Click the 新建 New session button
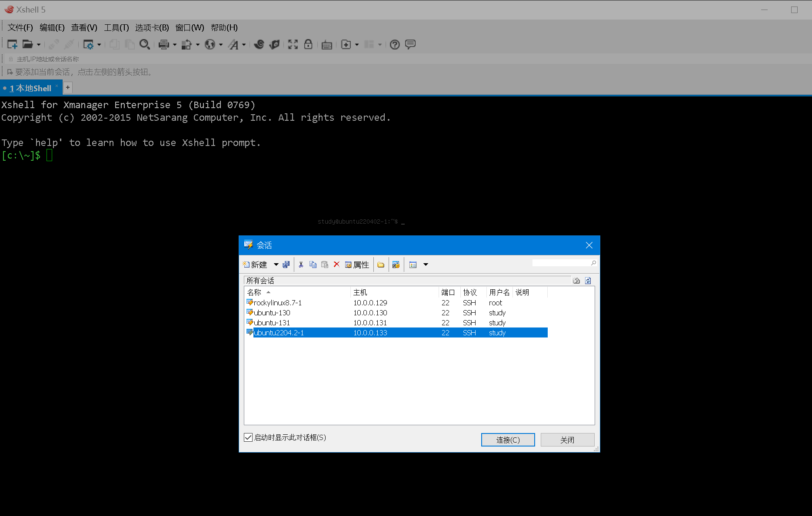Image resolution: width=812 pixels, height=516 pixels. click(255, 265)
